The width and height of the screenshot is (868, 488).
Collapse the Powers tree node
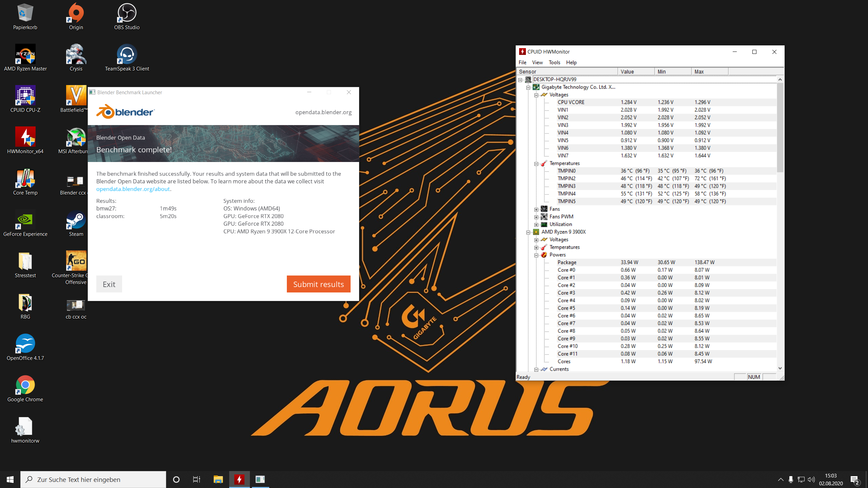tap(536, 255)
